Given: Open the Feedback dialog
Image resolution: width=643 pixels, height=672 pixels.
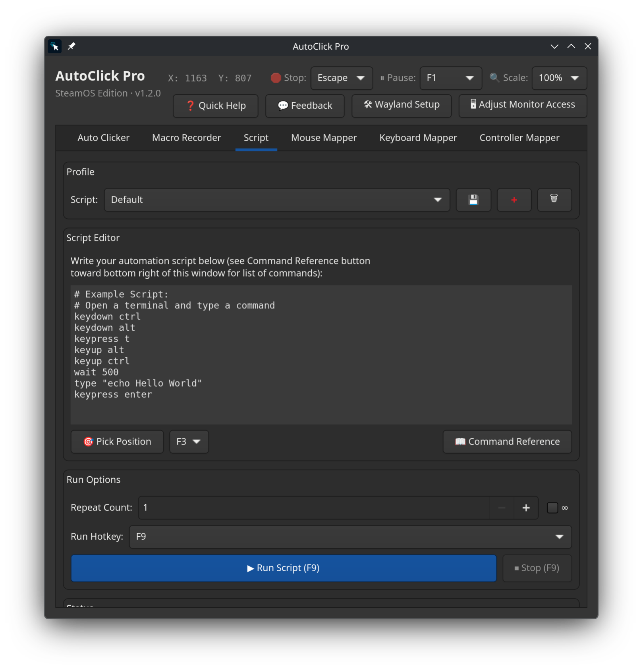Looking at the screenshot, I should point(305,106).
